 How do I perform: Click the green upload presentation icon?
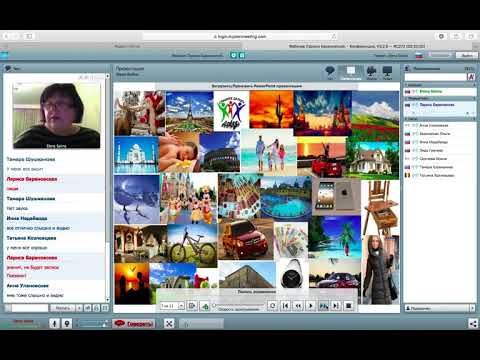coord(205,306)
